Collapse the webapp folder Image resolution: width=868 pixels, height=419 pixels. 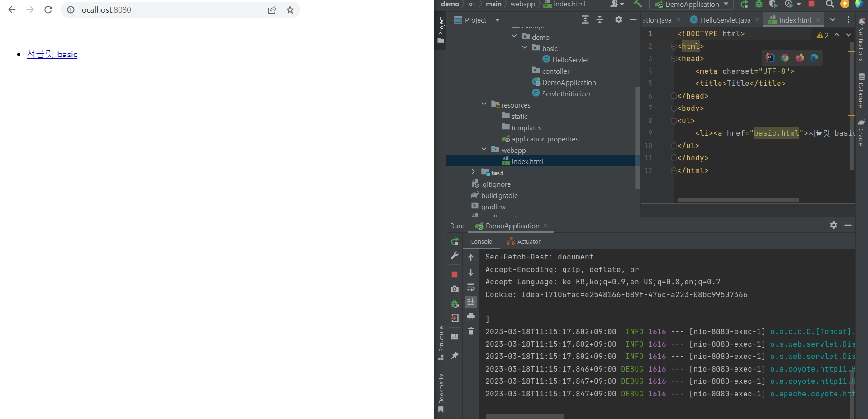[484, 149]
